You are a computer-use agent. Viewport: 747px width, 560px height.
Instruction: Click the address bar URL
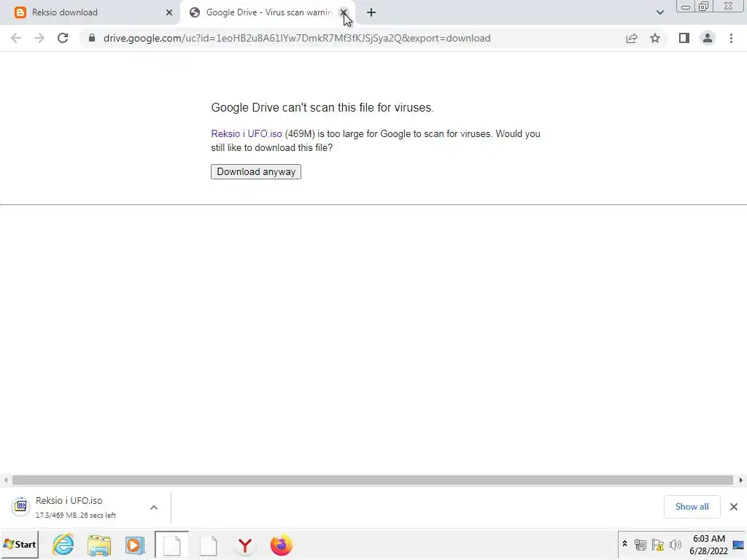click(297, 38)
